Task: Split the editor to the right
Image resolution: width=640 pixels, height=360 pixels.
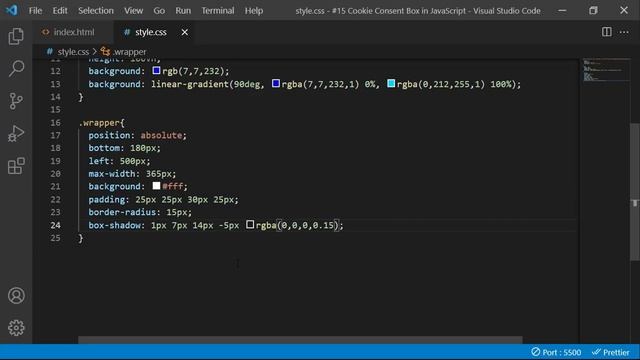Action: pyautogui.click(x=607, y=32)
